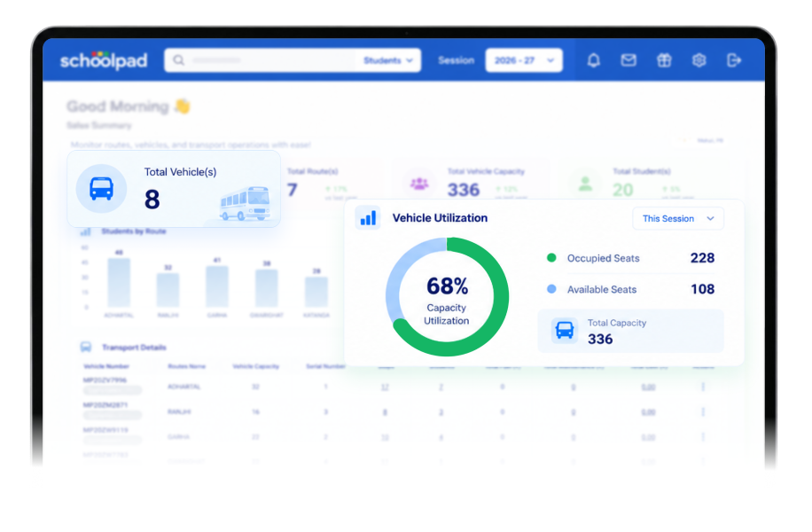812x532 pixels.
Task: Open settings gear icon in header
Action: click(699, 60)
